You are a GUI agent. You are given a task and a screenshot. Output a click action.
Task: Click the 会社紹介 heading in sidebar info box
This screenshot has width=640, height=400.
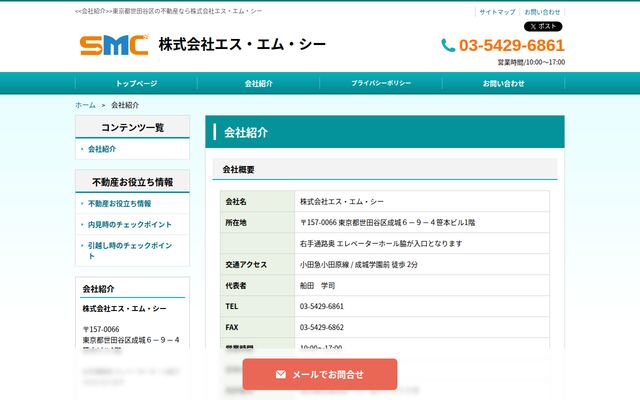(98, 289)
